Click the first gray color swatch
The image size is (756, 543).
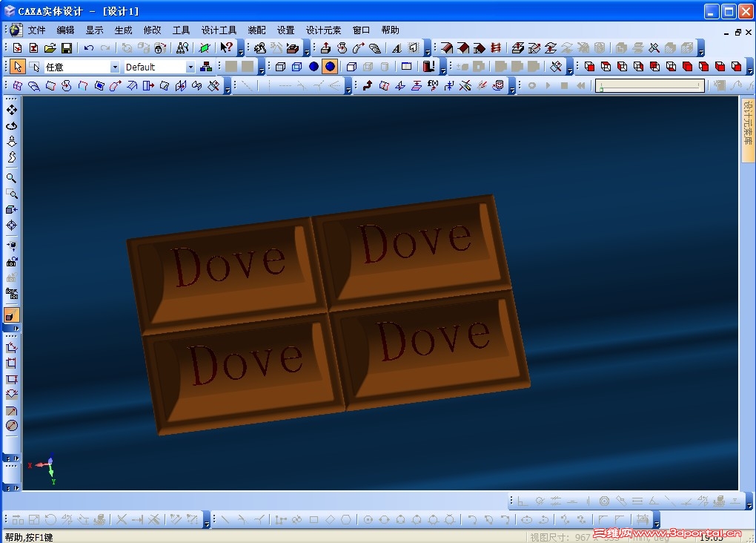click(231, 67)
